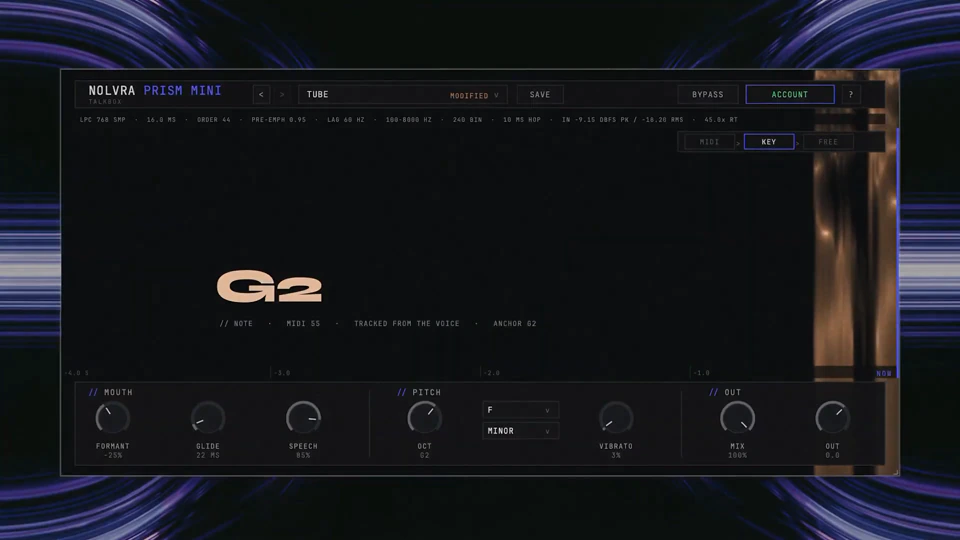Click the -3.0 timeline tick label
Image resolution: width=960 pixels, height=540 pixels.
pos(282,372)
